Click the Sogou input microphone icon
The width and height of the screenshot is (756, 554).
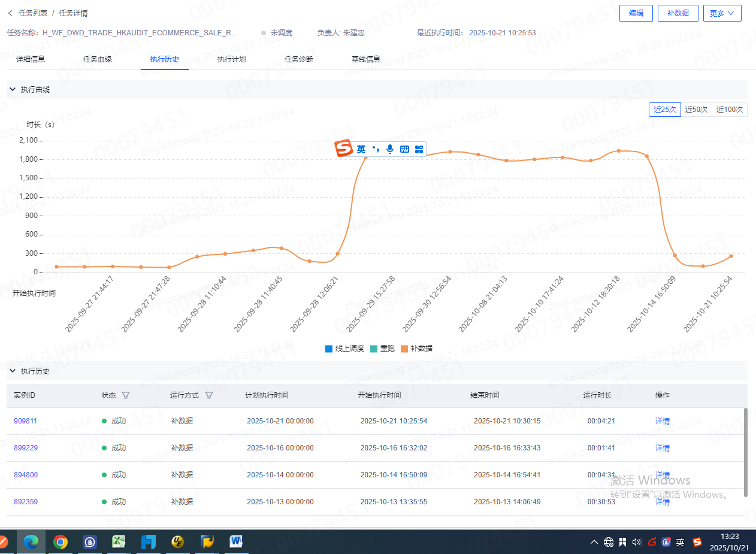[x=390, y=149]
